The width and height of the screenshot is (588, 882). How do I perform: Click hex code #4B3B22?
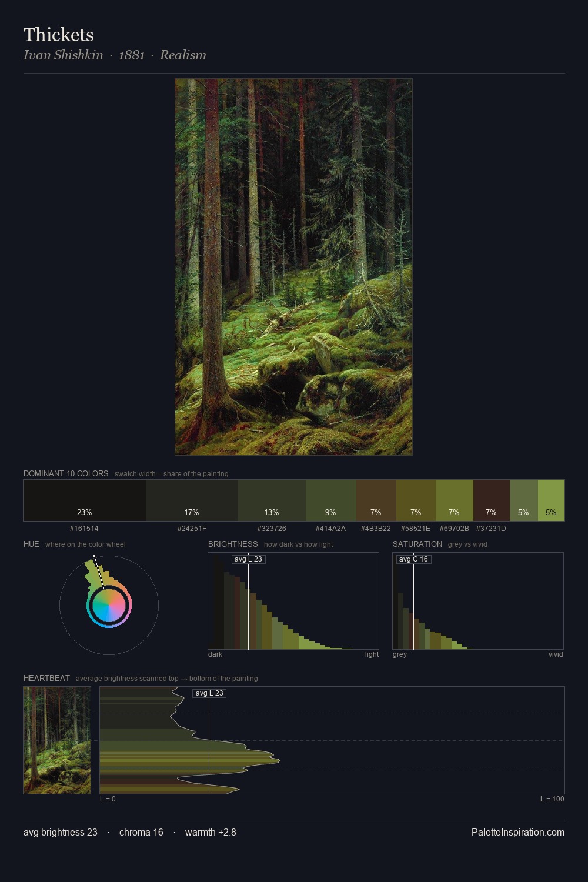[376, 529]
